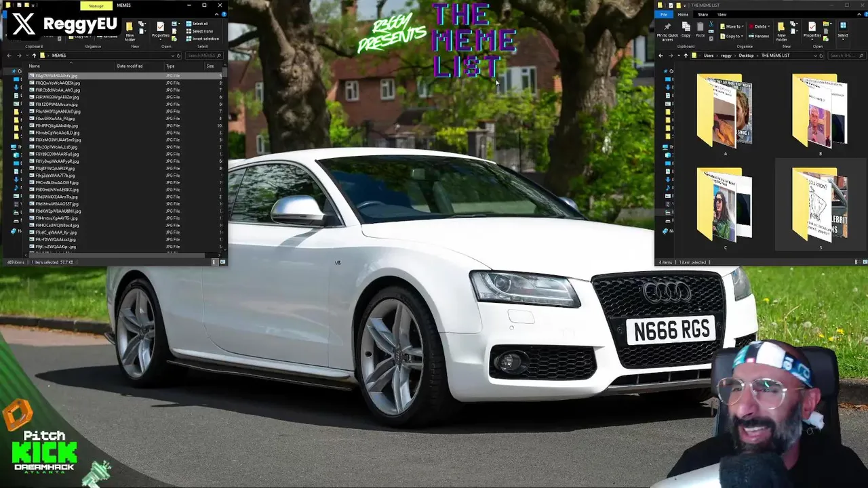Image resolution: width=868 pixels, height=488 pixels.
Task: Click Forward arrow in THE MEME LIST window
Action: (671, 56)
